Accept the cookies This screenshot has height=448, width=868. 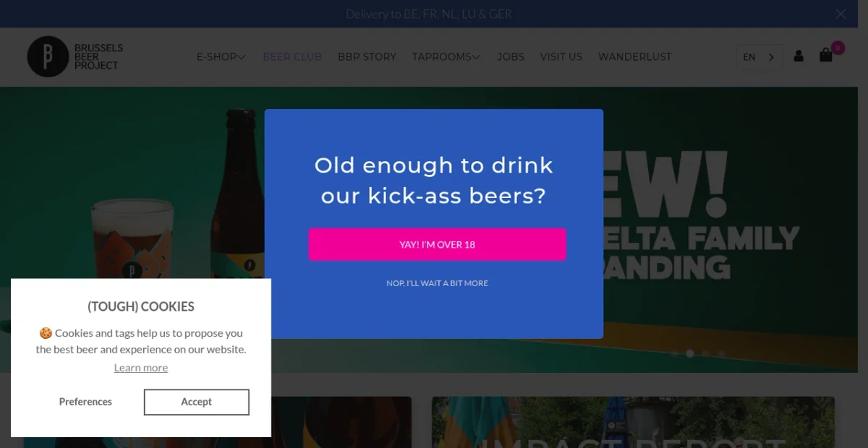[197, 402]
